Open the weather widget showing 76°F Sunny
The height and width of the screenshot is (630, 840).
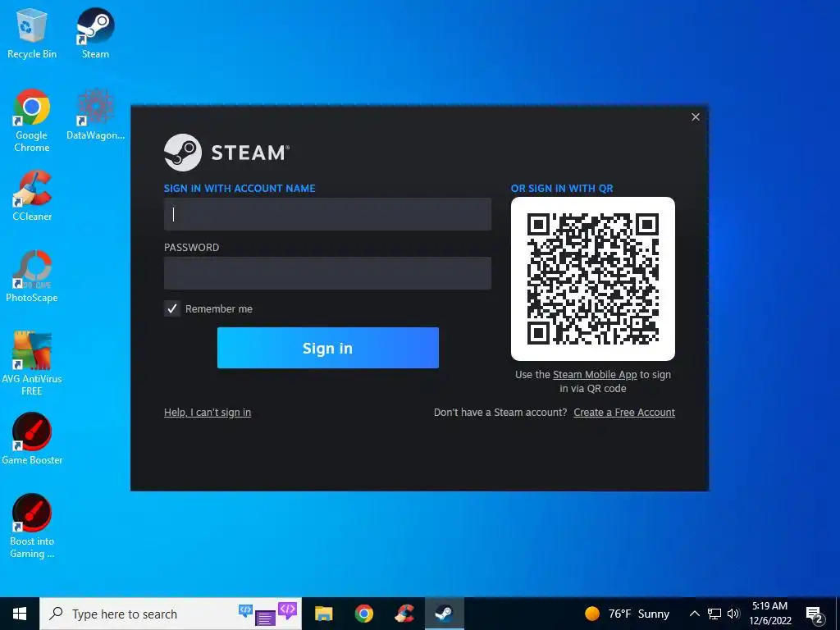pos(627,614)
